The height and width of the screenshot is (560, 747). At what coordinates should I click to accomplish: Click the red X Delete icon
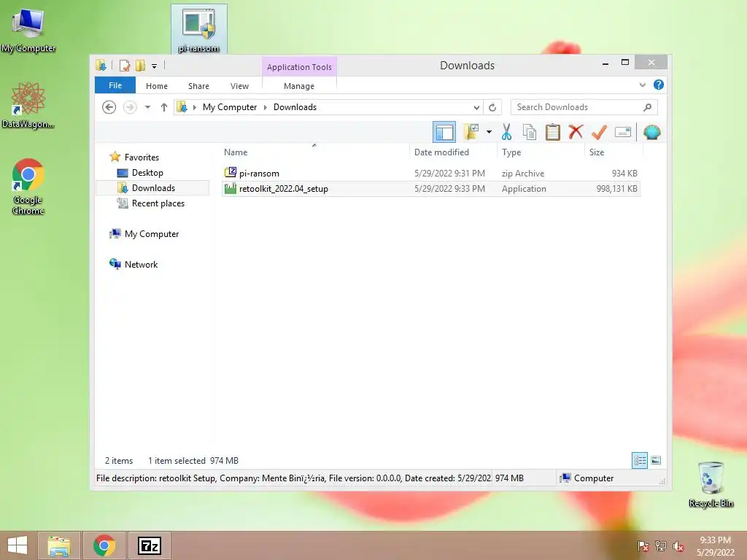576,131
